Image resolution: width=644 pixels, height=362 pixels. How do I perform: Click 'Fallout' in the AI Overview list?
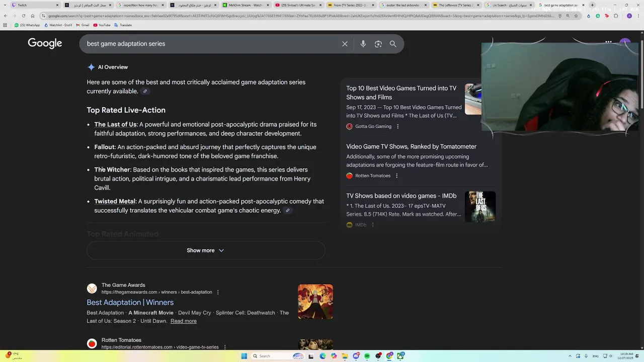point(104,147)
